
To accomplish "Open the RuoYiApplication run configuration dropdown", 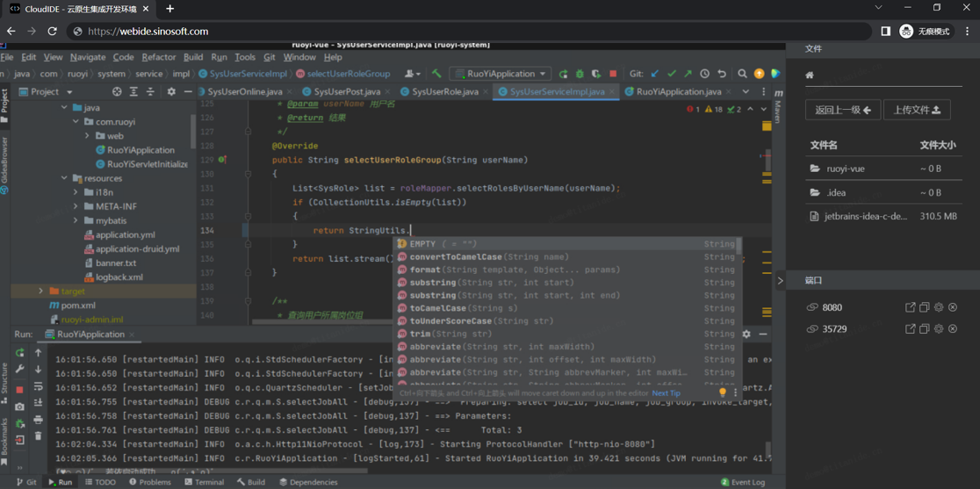I will point(501,74).
